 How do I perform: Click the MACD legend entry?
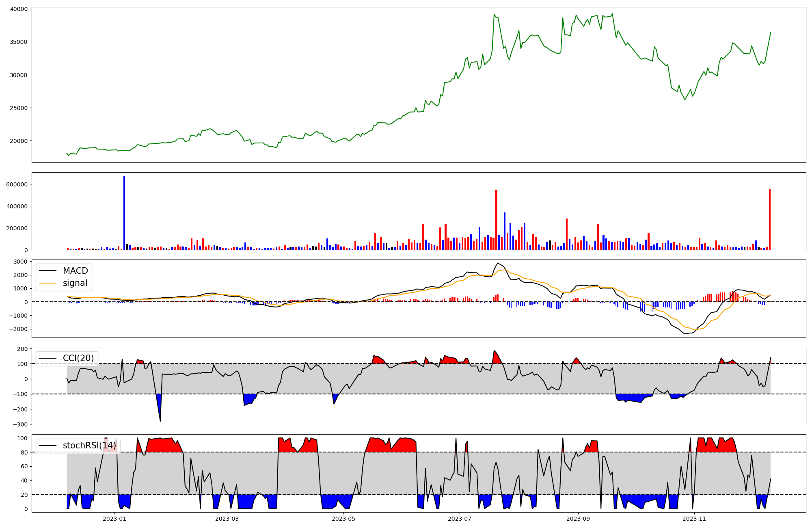75,271
